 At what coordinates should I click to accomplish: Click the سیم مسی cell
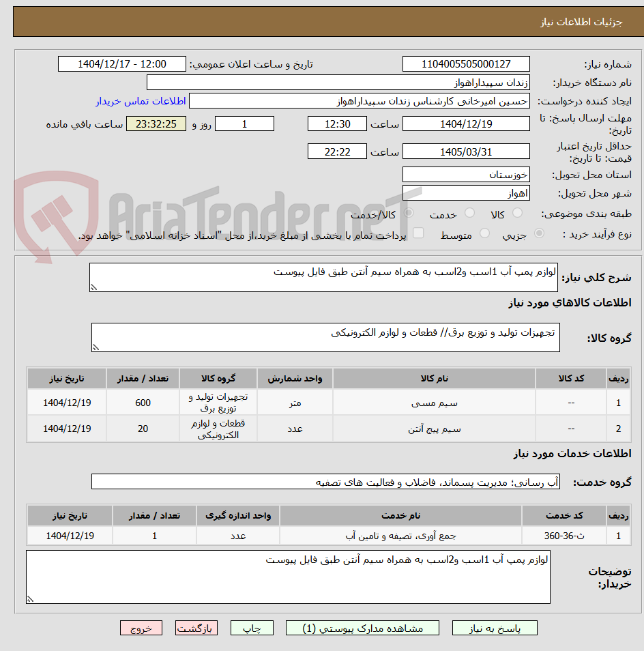tap(434, 403)
